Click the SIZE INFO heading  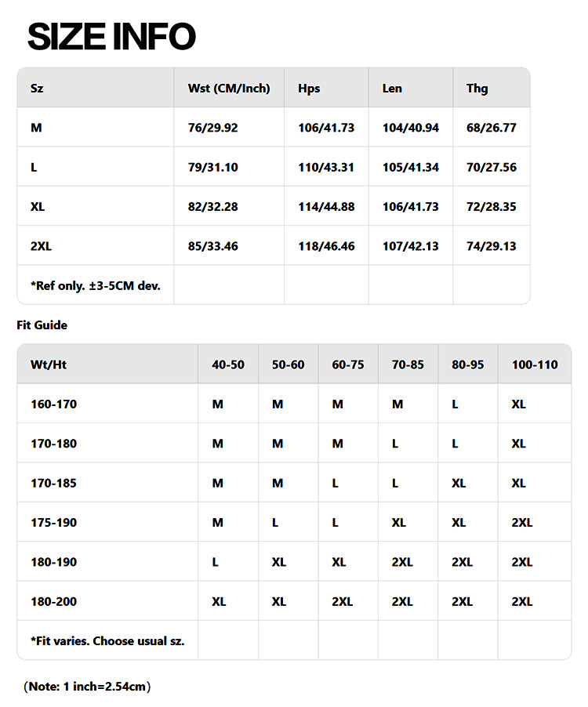point(111,37)
